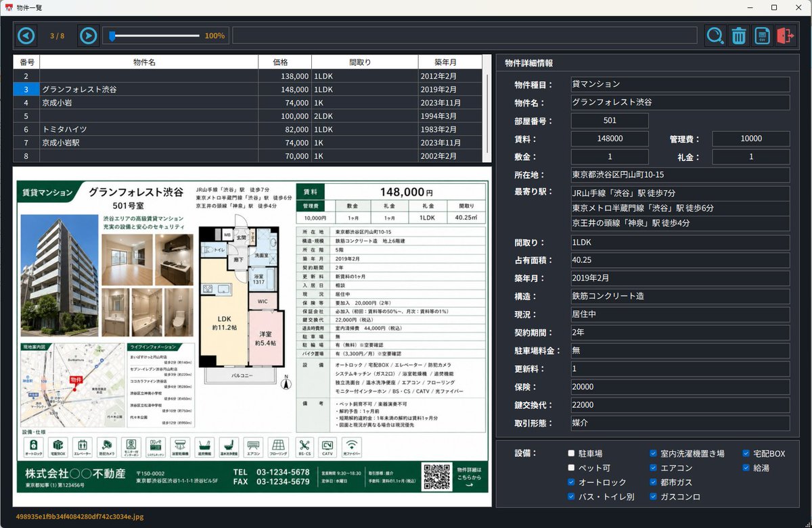Click the 管理費 field showing 10000

(x=751, y=139)
